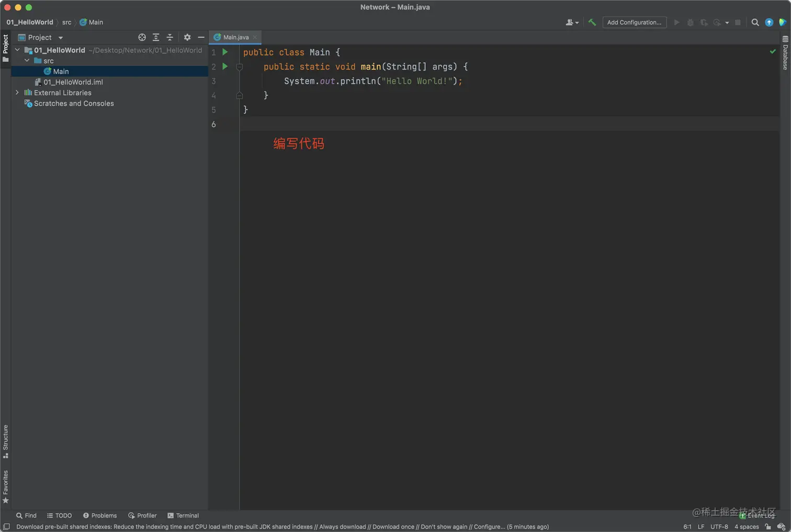
Task: Change LF line separator in status bar
Action: click(701, 527)
